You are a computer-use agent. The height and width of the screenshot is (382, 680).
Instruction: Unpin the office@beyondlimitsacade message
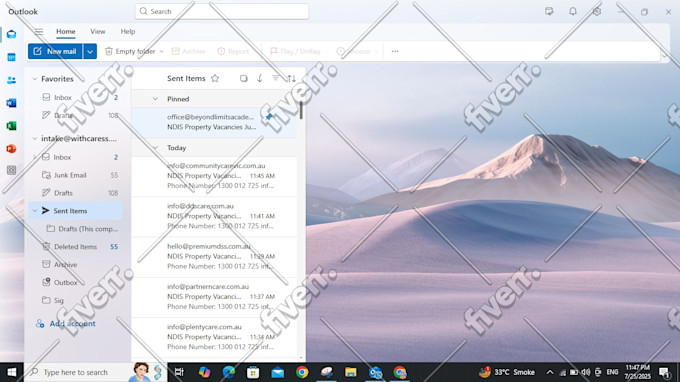(x=269, y=117)
